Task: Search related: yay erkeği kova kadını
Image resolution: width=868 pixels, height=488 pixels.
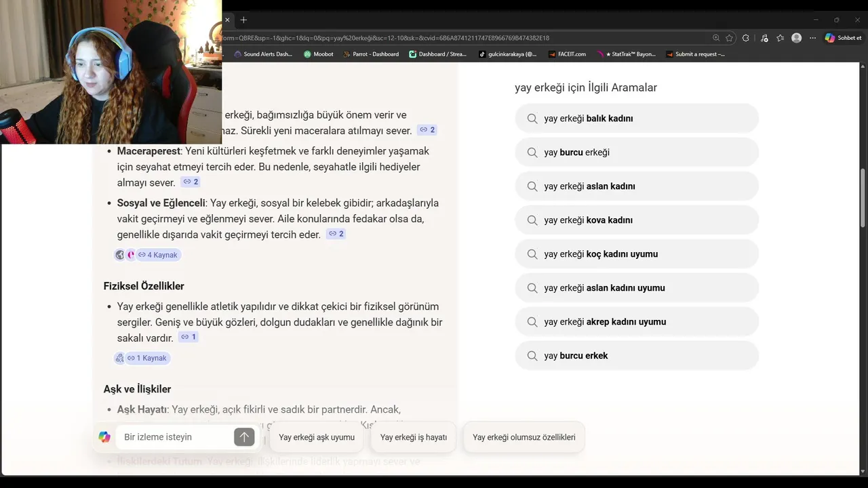Action: tap(637, 220)
